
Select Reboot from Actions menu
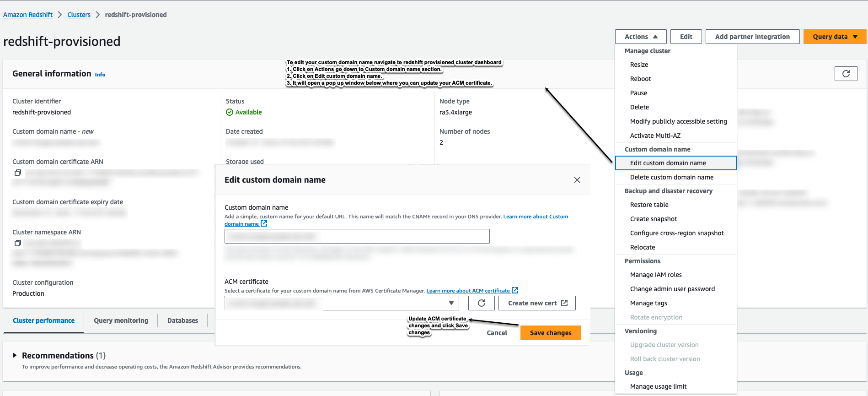tap(676, 79)
